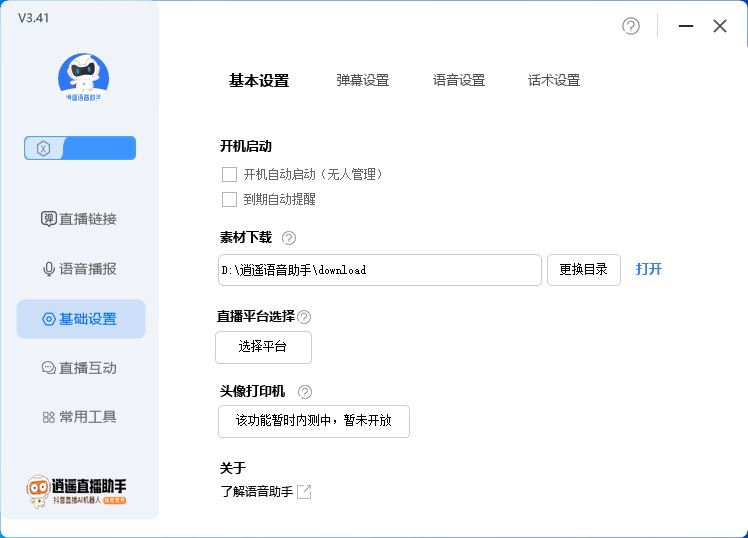
Task: Click the 更换目录 button
Action: pyautogui.click(x=584, y=269)
